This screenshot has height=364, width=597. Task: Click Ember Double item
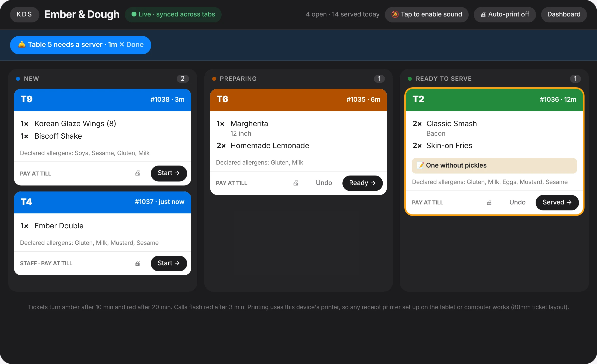click(x=59, y=226)
